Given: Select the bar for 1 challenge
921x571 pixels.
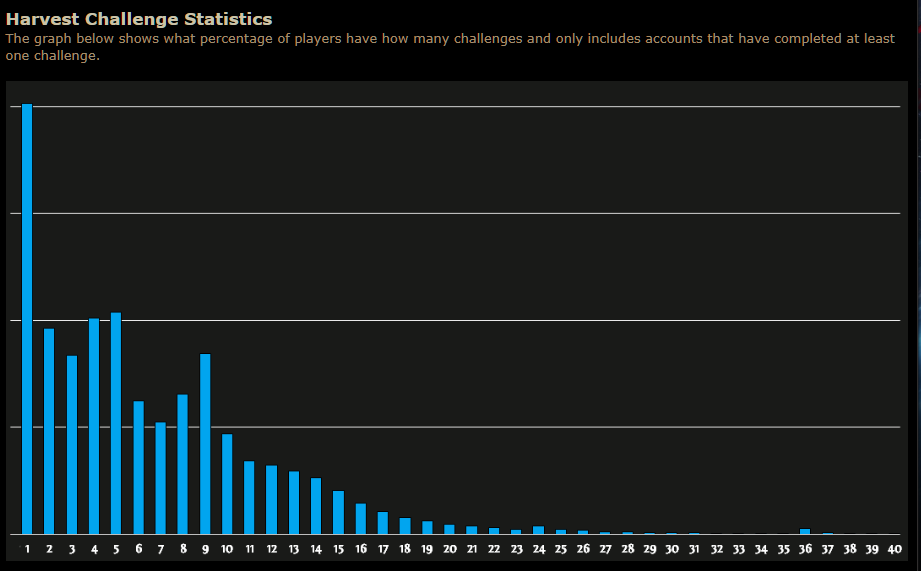Looking at the screenshot, I should click(x=27, y=319).
